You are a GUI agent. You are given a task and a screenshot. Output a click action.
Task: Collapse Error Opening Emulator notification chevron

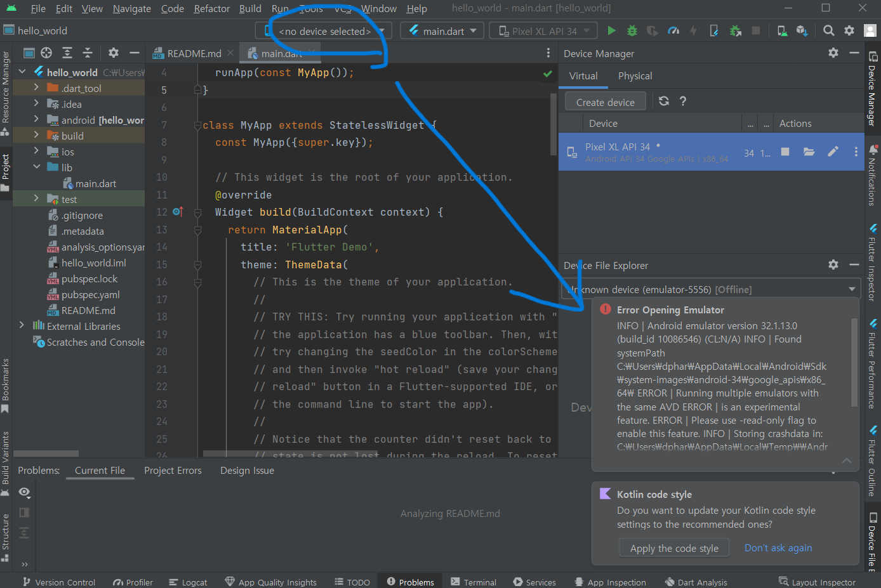pos(847,461)
